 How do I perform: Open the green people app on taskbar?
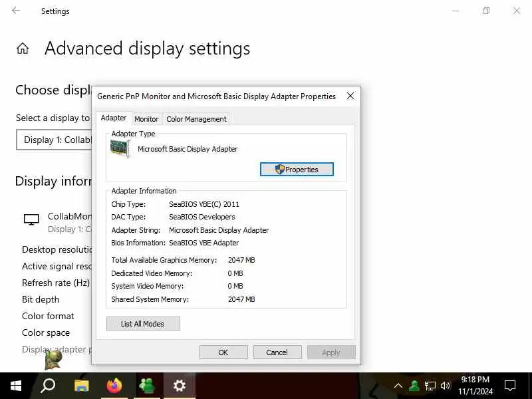click(147, 386)
